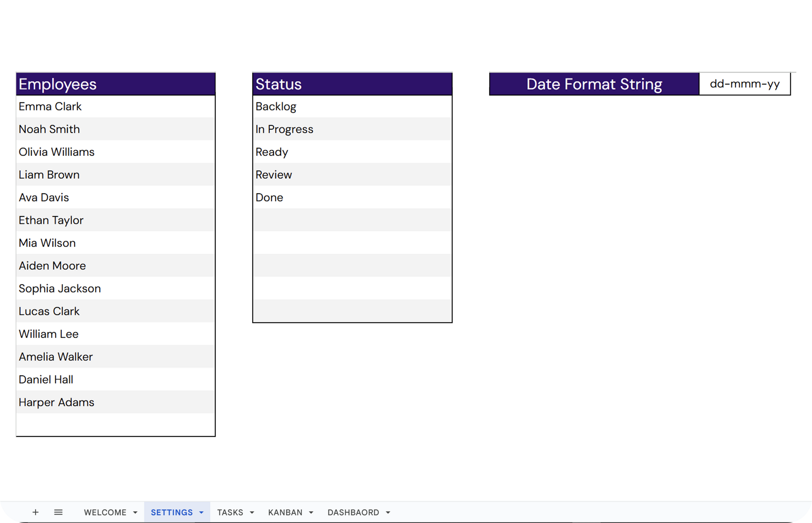
Task: Expand the SETTINGS tab dropdown arrow
Action: pyautogui.click(x=201, y=512)
